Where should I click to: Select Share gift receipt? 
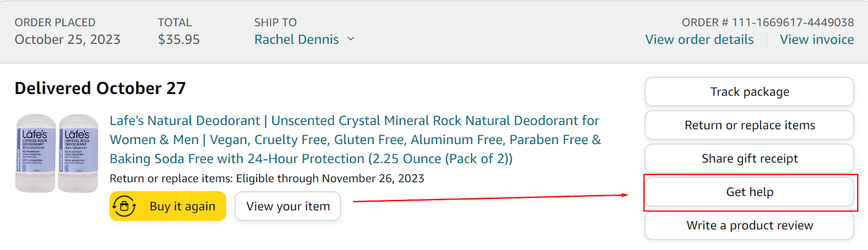pyautogui.click(x=749, y=159)
